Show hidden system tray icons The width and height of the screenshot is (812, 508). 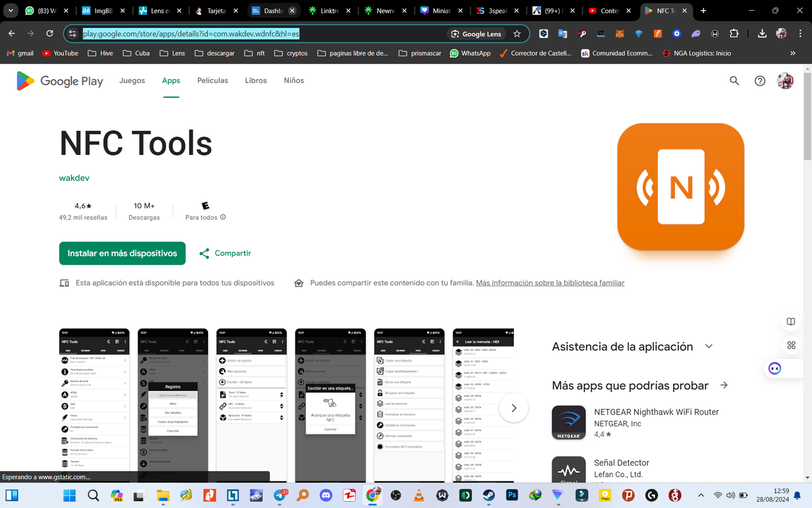coord(701,495)
